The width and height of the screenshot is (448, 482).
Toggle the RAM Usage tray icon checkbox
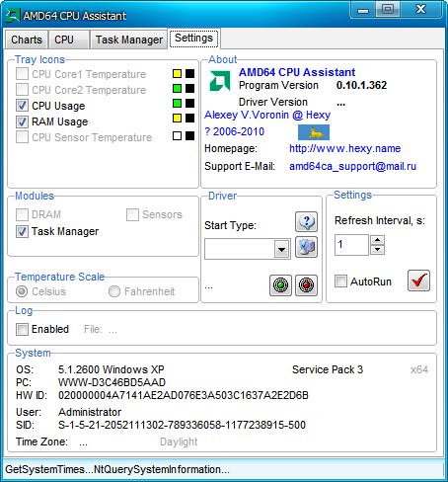coord(22,121)
